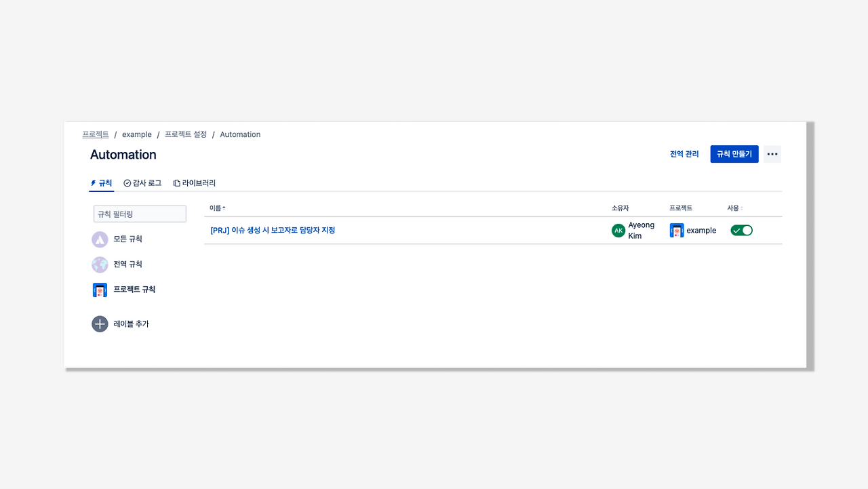Disable the rule using the 사용 toggle
Screen dimensions: 868x489
(x=741, y=231)
